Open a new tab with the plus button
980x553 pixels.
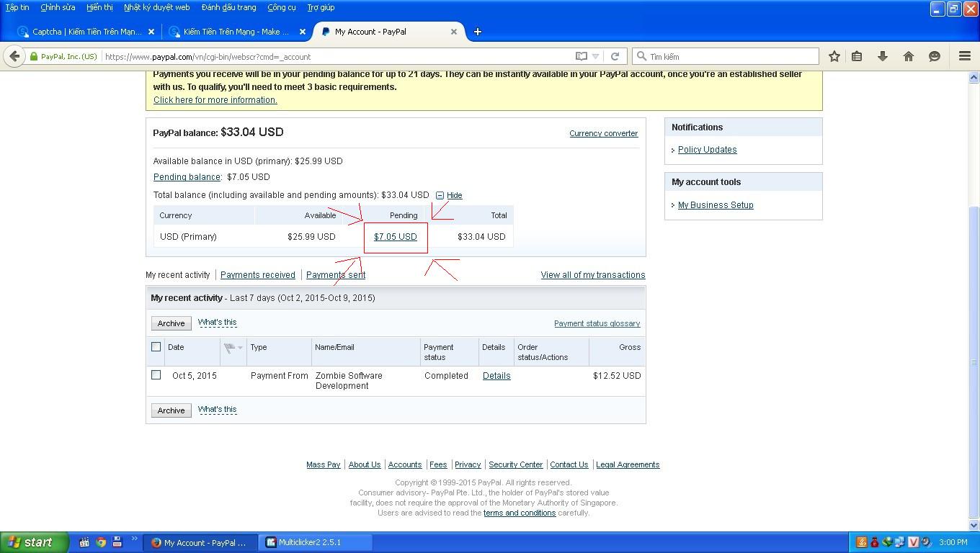(x=477, y=32)
